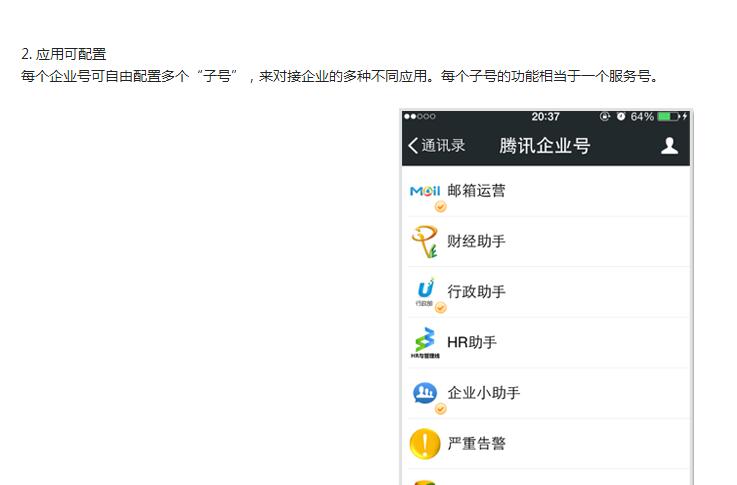737x485 pixels.
Task: Click the 财经助手 golden logo icon
Action: point(425,241)
